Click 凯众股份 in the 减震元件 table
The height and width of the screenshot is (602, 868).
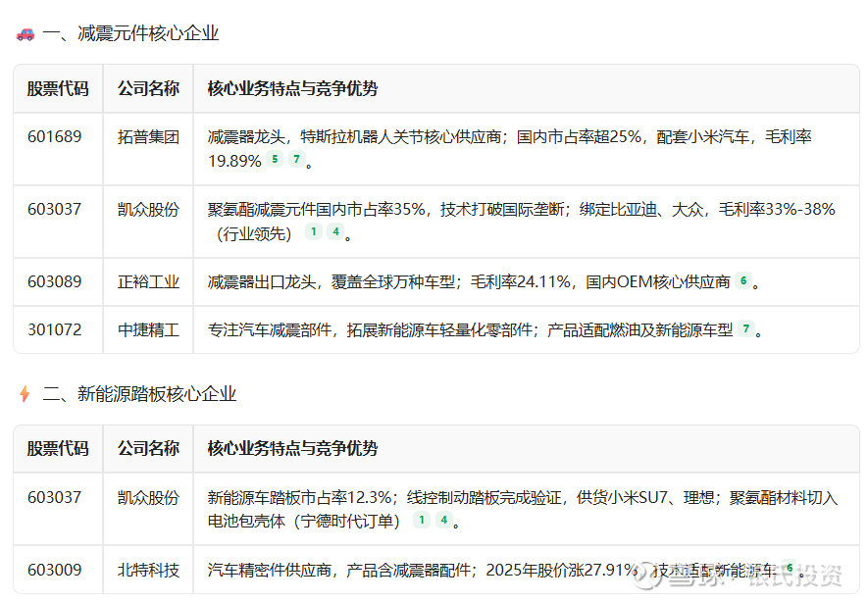148,209
